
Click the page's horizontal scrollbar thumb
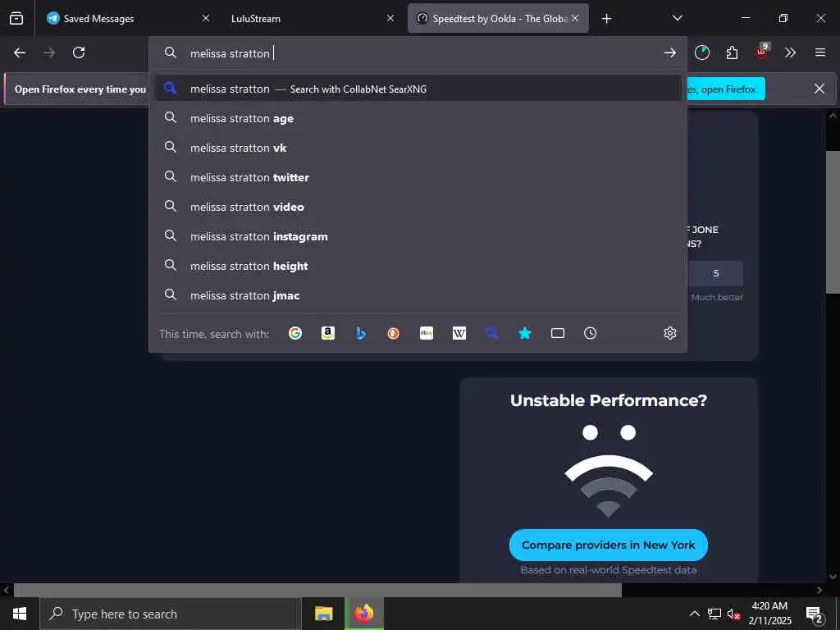[x=317, y=591]
